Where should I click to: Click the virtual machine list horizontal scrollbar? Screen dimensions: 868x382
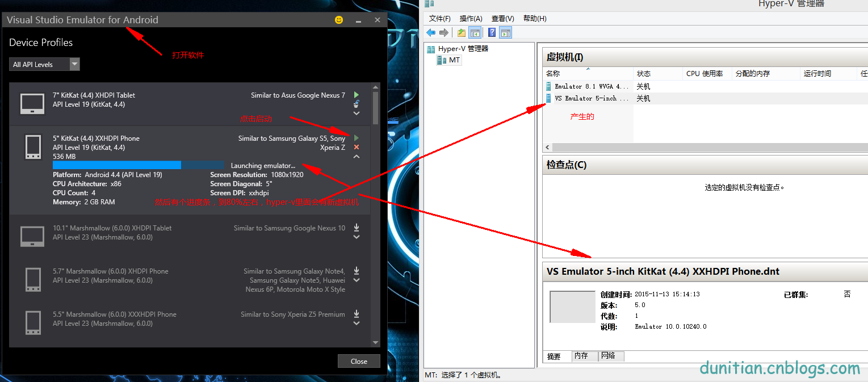(705, 147)
